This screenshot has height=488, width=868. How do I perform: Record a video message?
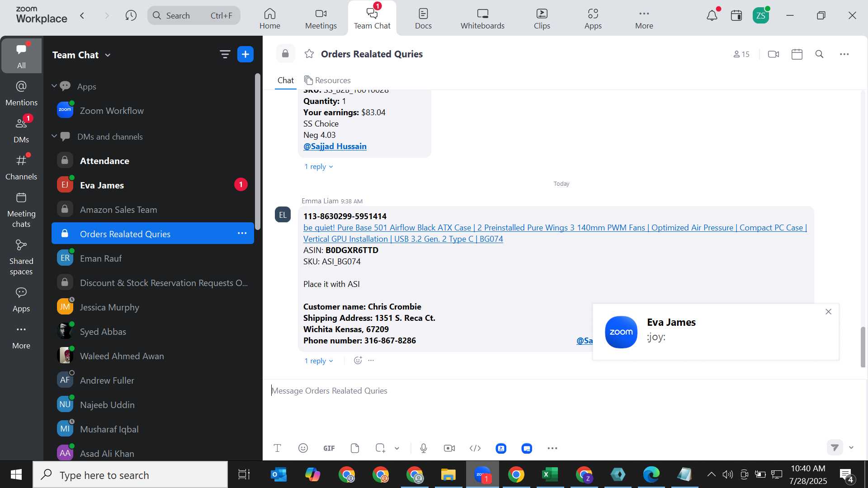click(449, 448)
